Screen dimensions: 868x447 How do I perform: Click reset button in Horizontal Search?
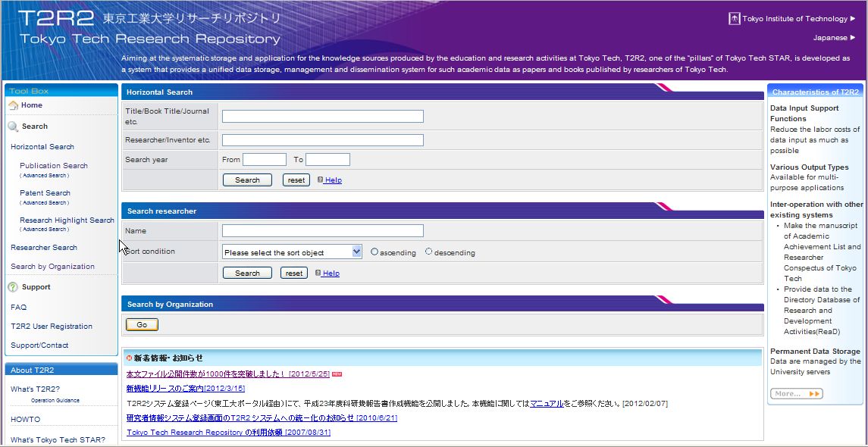pos(296,180)
